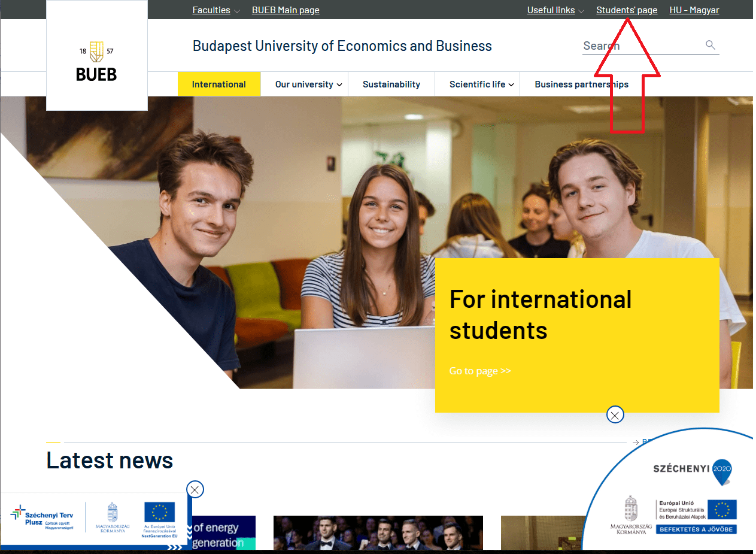This screenshot has width=756, height=554.
Task: Close the Széchenyi Terv Plusz banner
Action: (195, 489)
